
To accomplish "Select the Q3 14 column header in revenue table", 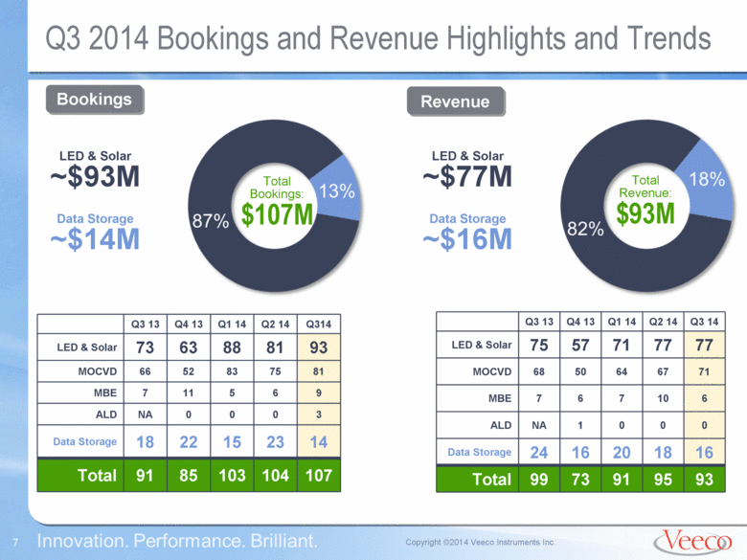I will [704, 322].
